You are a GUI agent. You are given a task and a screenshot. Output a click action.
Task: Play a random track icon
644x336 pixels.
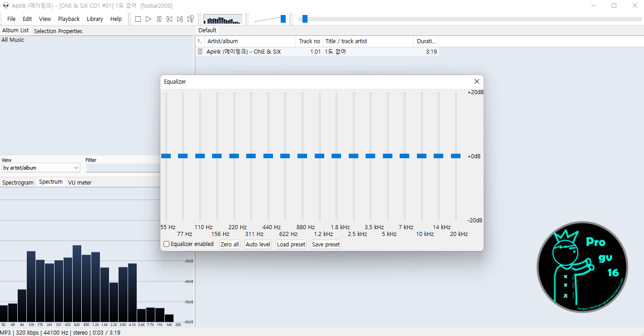click(x=191, y=19)
